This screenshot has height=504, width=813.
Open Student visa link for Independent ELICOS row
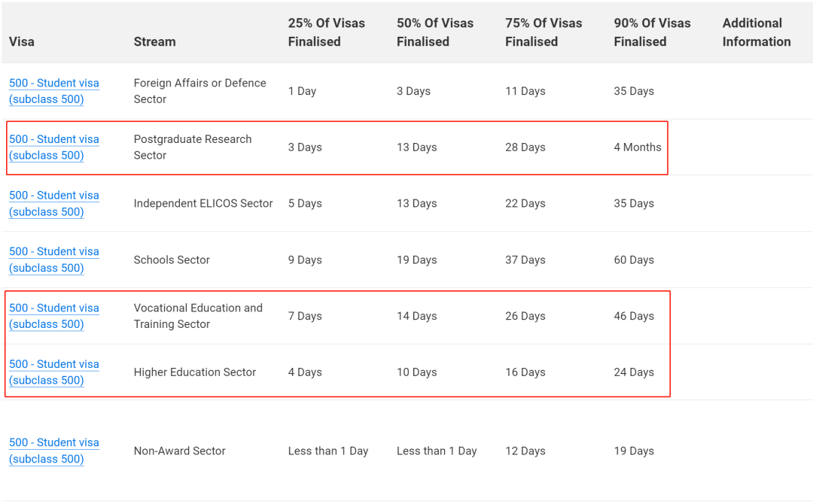tap(54, 204)
